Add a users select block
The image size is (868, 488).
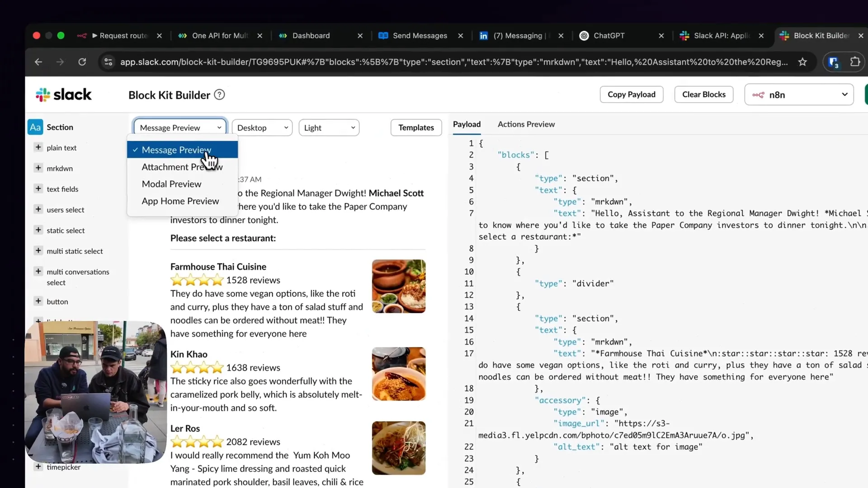tap(38, 209)
